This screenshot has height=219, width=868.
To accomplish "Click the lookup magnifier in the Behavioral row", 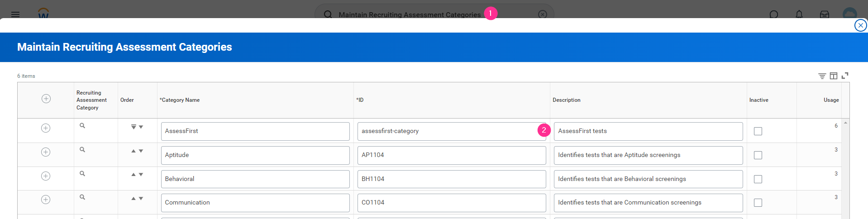I will 82,174.
